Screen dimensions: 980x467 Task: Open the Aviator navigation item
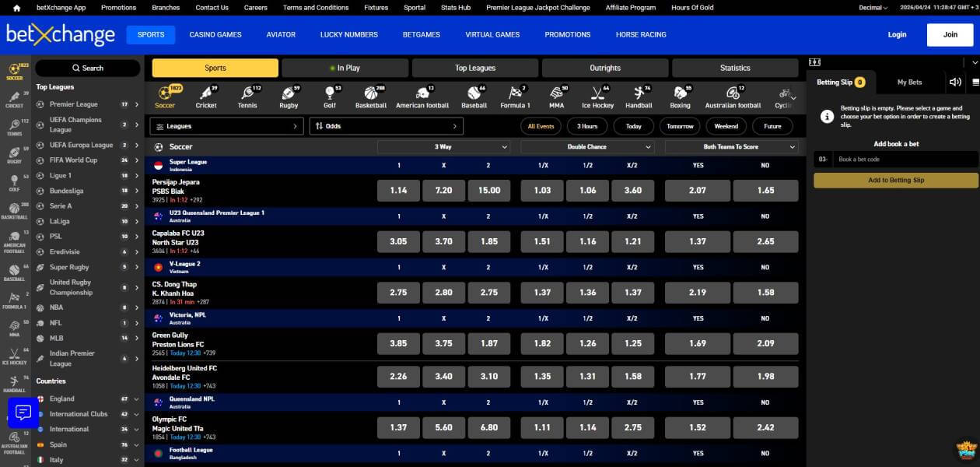(x=281, y=34)
